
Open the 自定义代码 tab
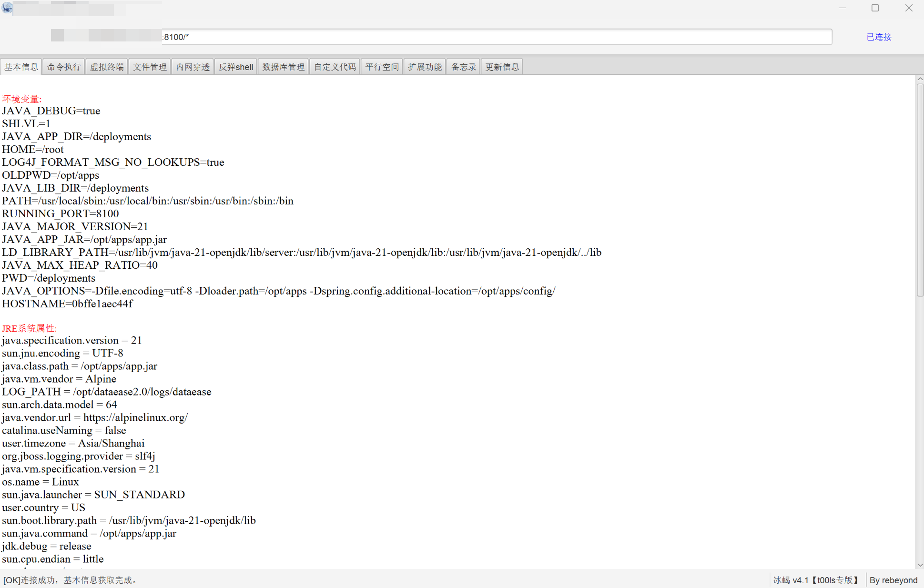[335, 67]
